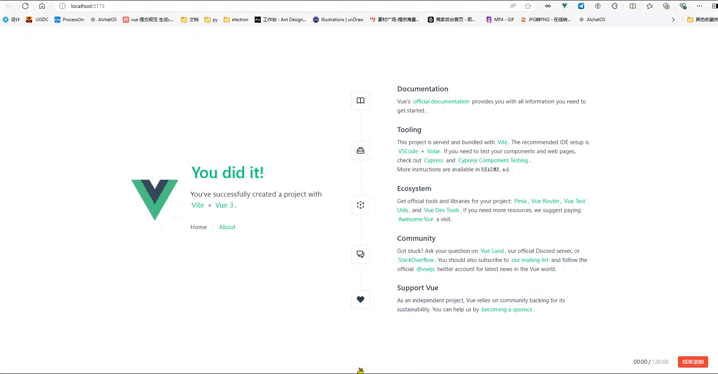Open the Volar link
The width and height of the screenshot is (718, 374).
[x=433, y=152]
